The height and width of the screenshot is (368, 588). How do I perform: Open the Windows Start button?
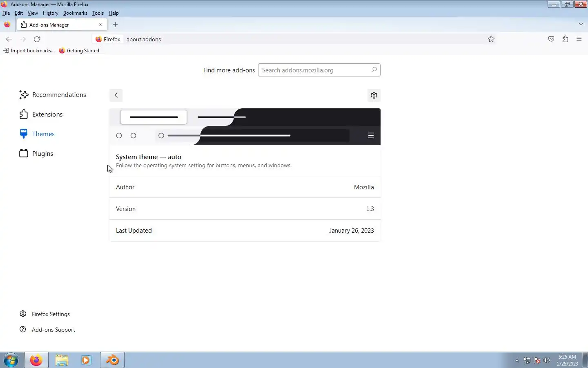pyautogui.click(x=11, y=360)
